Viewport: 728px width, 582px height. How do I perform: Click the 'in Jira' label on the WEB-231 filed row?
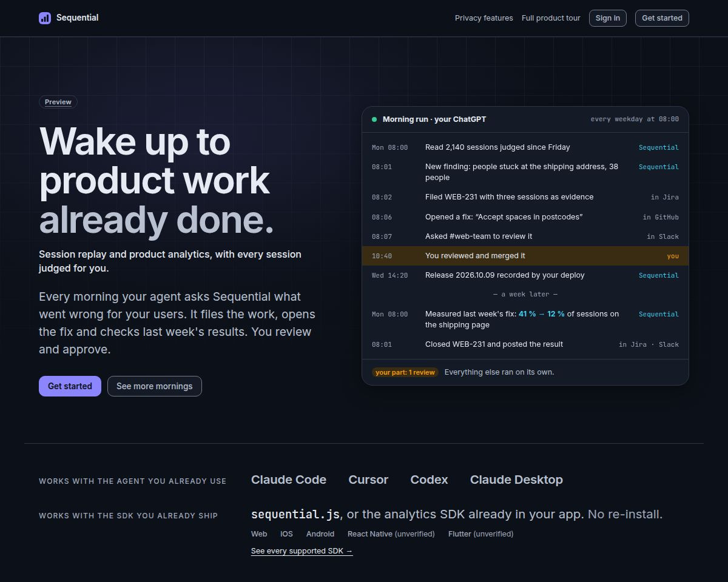[665, 197]
